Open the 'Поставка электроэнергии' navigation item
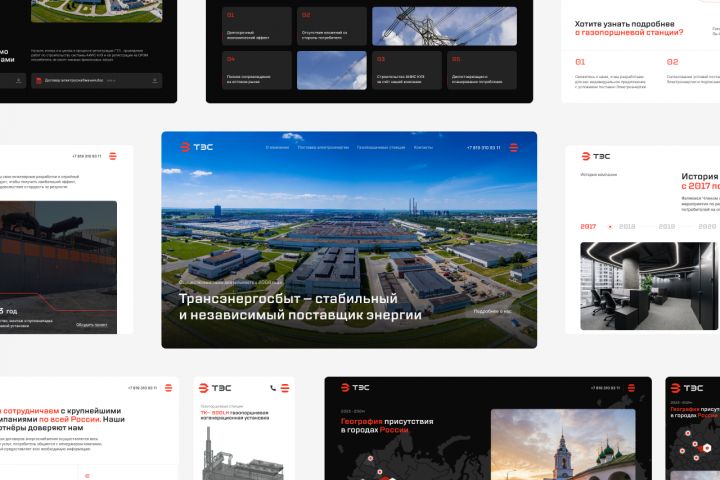 (x=323, y=147)
